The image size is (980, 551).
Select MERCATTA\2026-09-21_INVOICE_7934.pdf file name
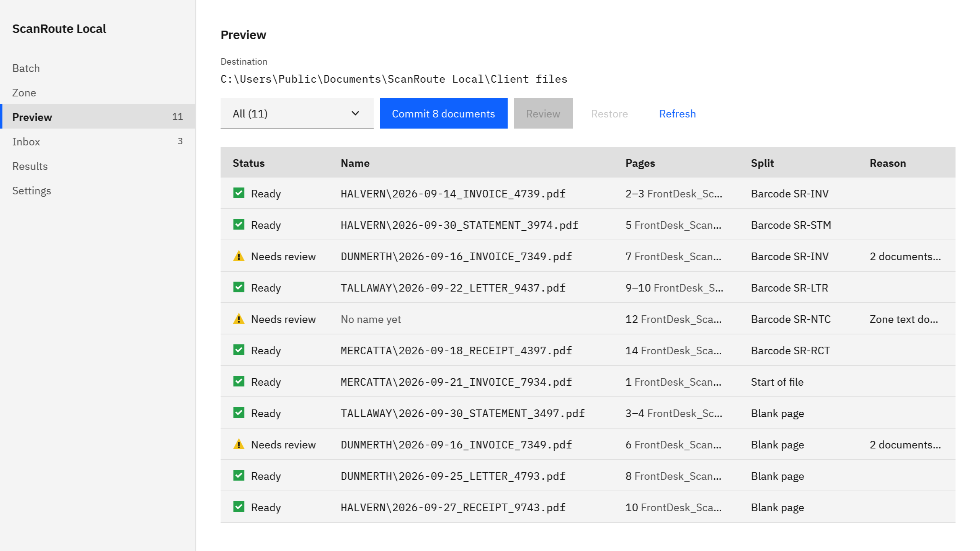[x=456, y=382]
